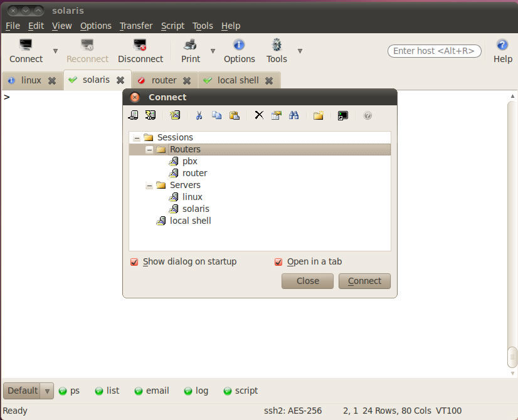
Task: Collapse the Routers folder
Action: click(x=149, y=150)
